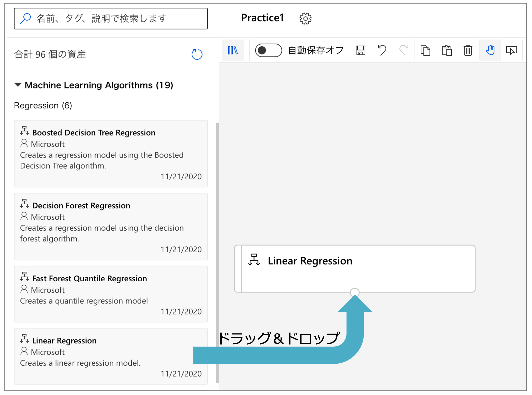Click the asset search input field

click(111, 19)
